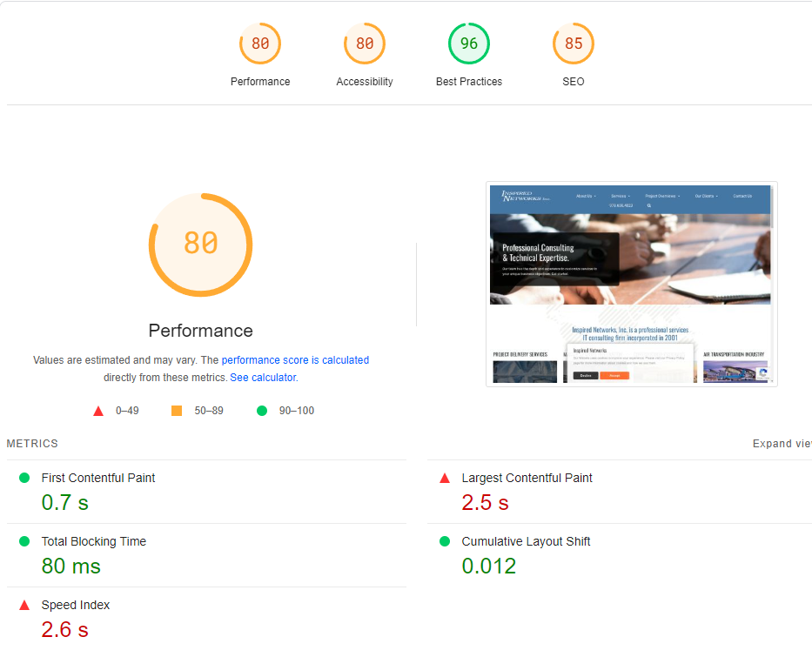Open the SEO category label
This screenshot has height=657, width=812.
tap(574, 81)
